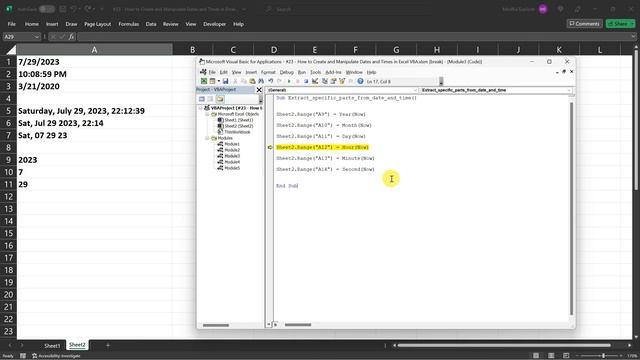This screenshot has height=360, width=640.
Task: Select Sheet1 (Sheet1) in project tree
Action: 235,120
